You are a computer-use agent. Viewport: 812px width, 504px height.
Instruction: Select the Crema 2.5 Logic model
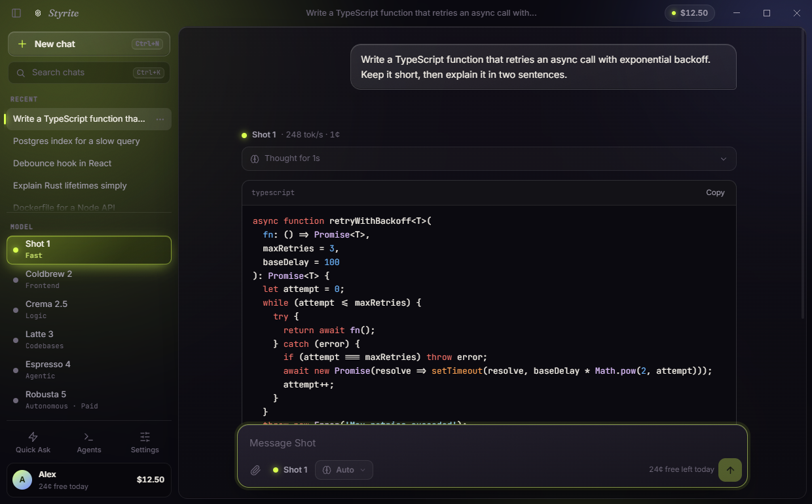pyautogui.click(x=89, y=310)
